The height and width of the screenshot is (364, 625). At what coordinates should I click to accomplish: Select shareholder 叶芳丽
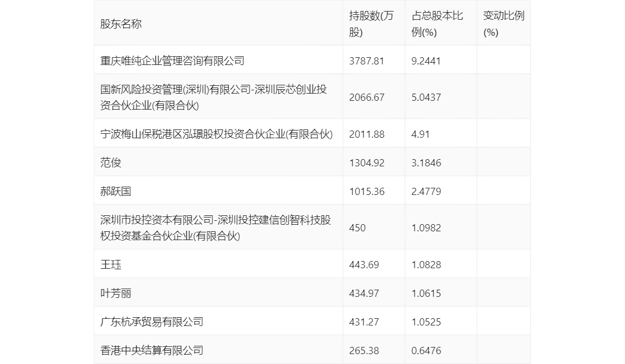(116, 293)
